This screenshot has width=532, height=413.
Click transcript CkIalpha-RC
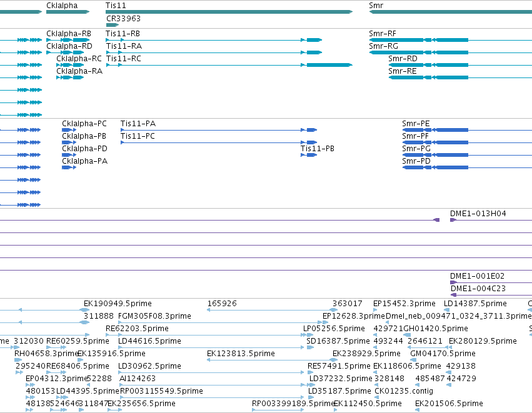(x=70, y=65)
